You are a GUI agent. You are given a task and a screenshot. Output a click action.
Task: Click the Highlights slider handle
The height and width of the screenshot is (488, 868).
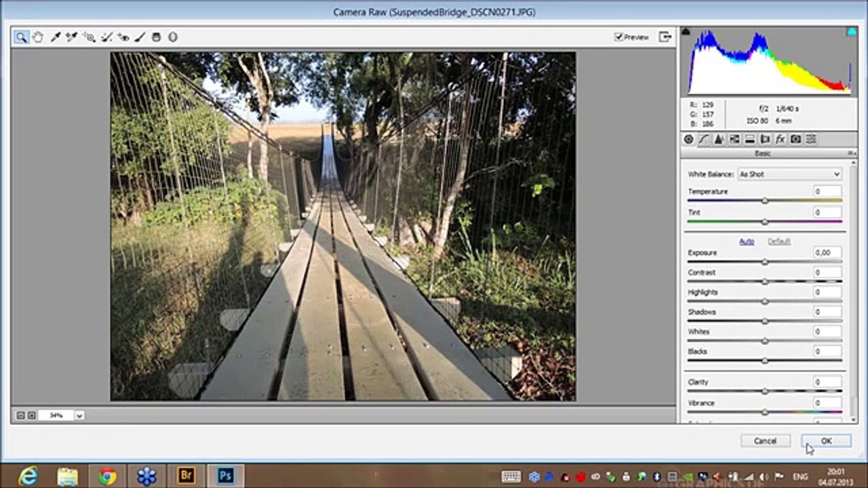765,301
